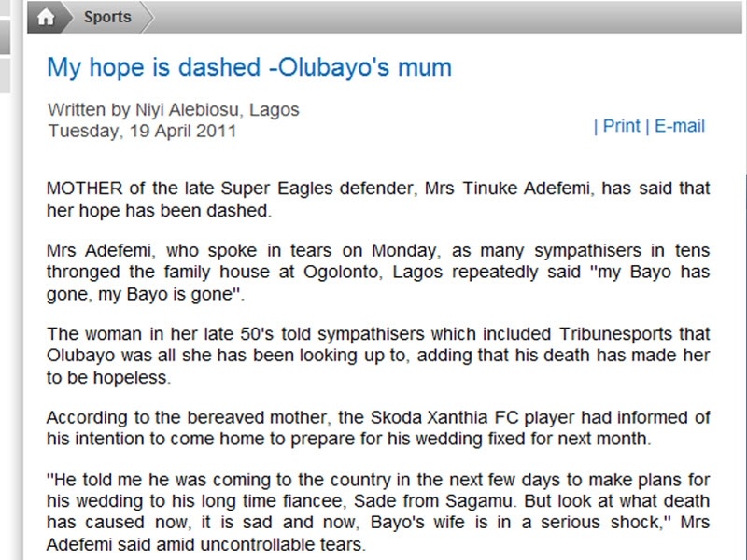
Task: Click the Print link
Action: pos(621,126)
